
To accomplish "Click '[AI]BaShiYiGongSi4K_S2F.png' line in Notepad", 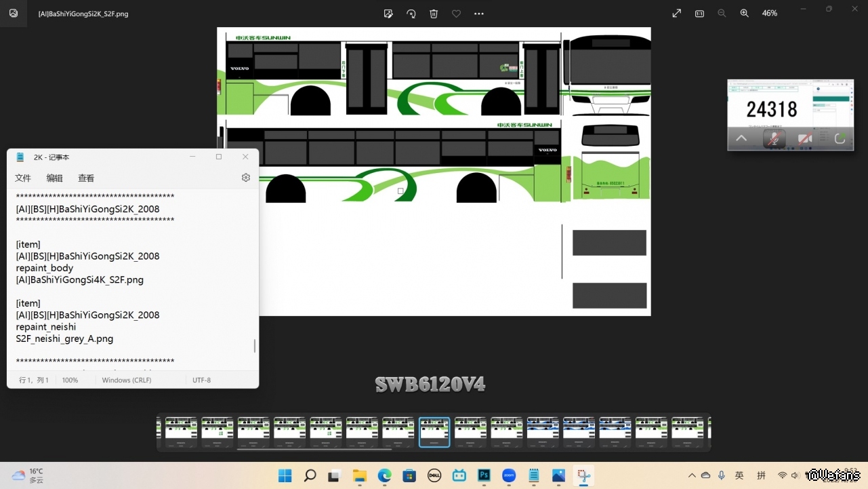I will pos(80,279).
